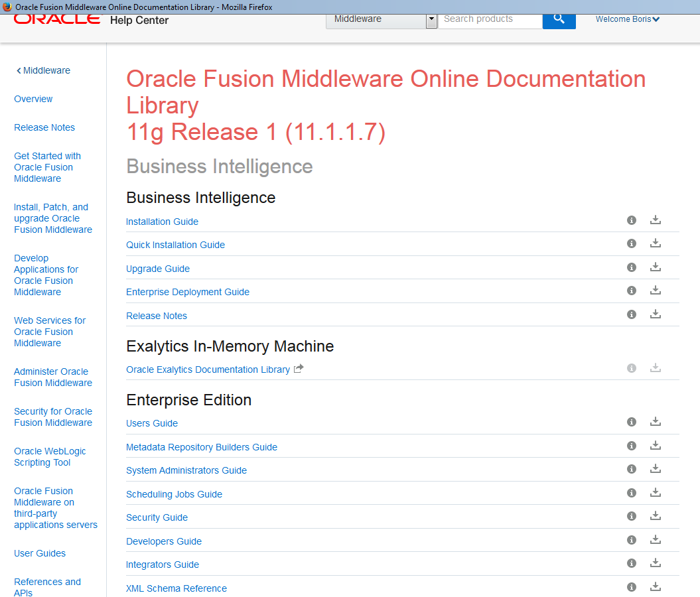Show info for Security Guide
Image resolution: width=700 pixels, height=597 pixels.
pyautogui.click(x=631, y=515)
